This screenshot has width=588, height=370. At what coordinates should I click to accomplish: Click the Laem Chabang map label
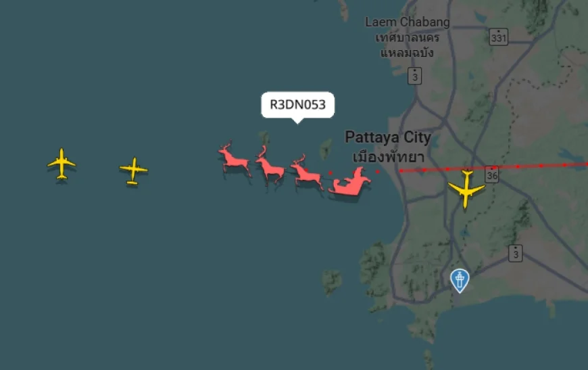[x=408, y=22]
